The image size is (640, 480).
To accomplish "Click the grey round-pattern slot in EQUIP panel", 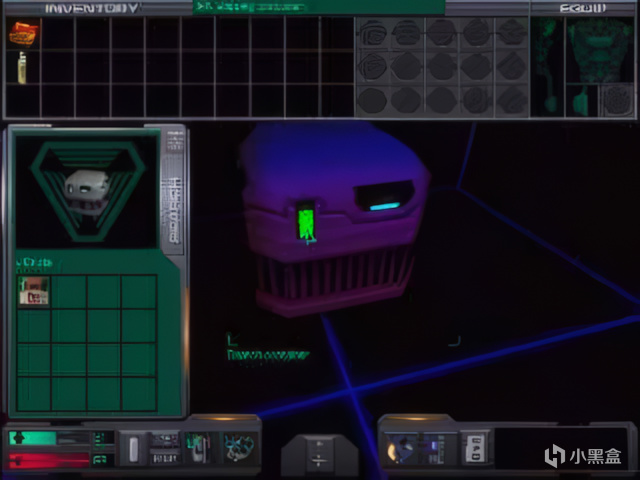I will [x=616, y=100].
